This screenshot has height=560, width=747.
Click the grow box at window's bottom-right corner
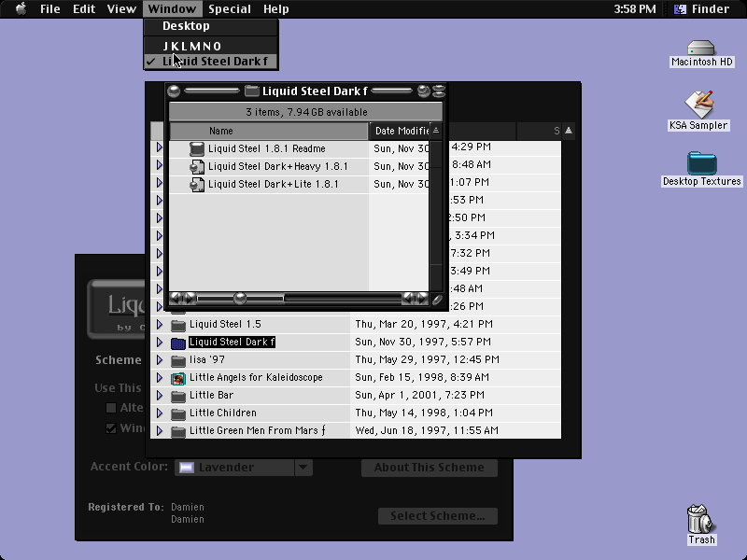coord(437,300)
